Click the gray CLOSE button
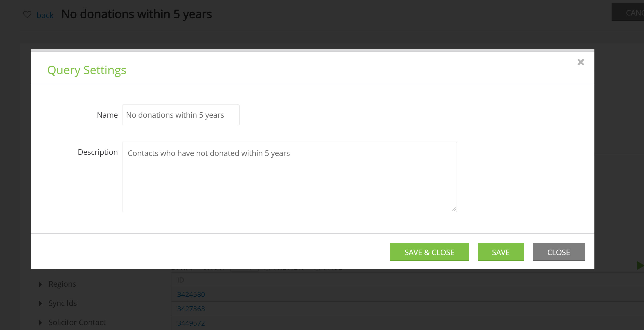 click(559, 252)
